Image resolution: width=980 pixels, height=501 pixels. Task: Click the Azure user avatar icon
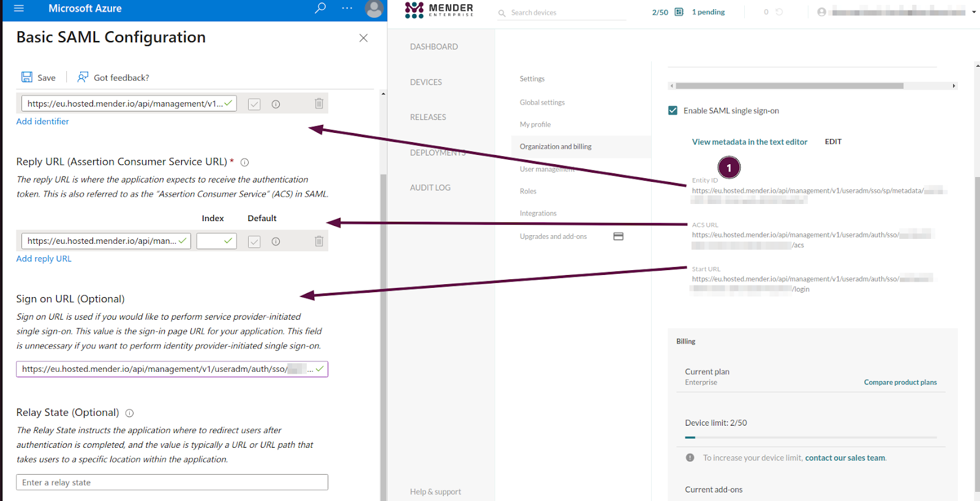pyautogui.click(x=374, y=9)
